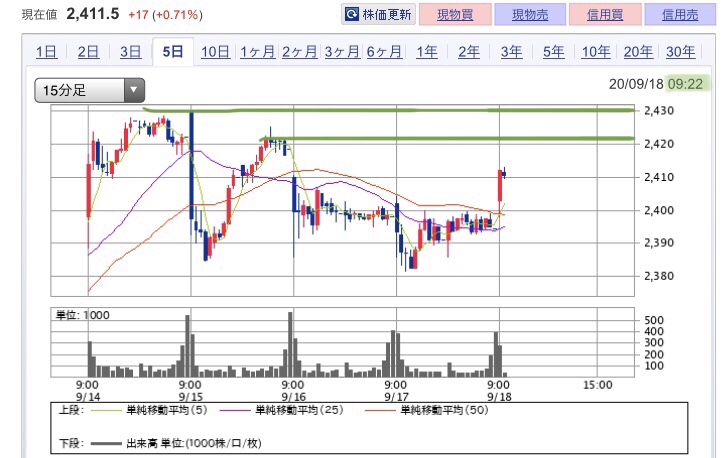Click the 9/15 date axis label
This screenshot has width=722, height=458.
coord(191,397)
